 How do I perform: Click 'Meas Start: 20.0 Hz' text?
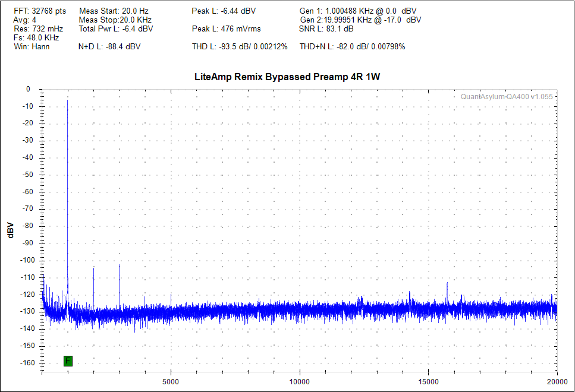(114, 11)
